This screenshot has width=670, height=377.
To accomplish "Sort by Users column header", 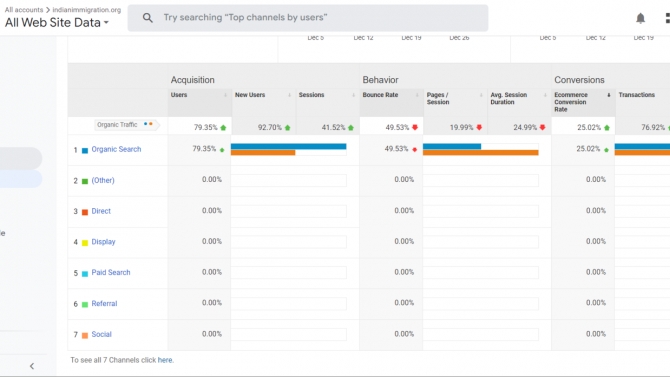I will tap(179, 95).
